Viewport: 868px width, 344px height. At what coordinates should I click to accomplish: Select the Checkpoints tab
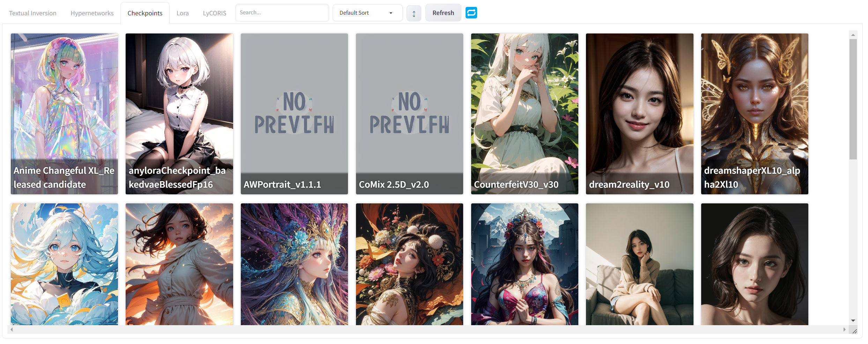coord(145,13)
